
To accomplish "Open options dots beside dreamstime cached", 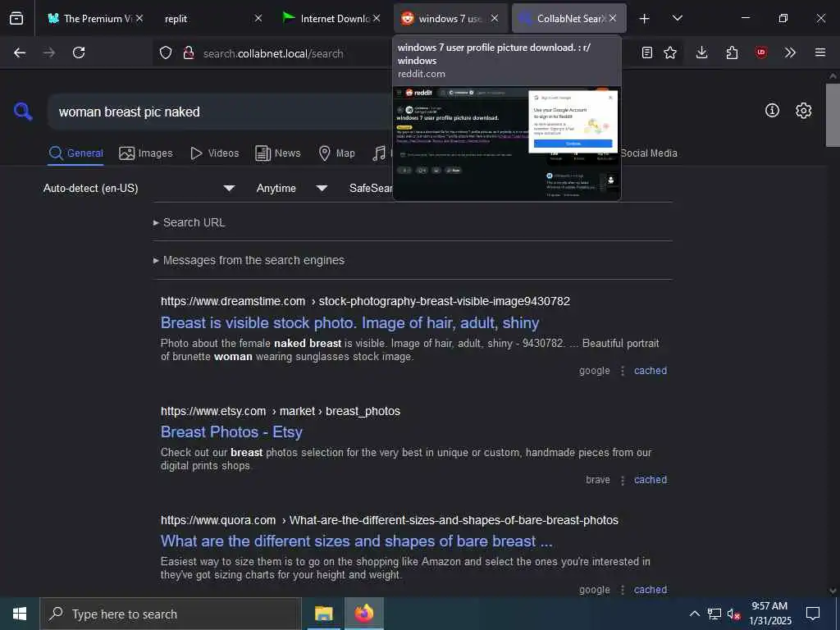I will [x=623, y=371].
